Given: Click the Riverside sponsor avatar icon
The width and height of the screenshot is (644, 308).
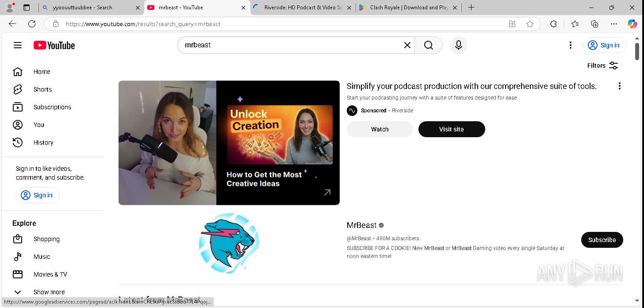Looking at the screenshot, I should [x=352, y=111].
